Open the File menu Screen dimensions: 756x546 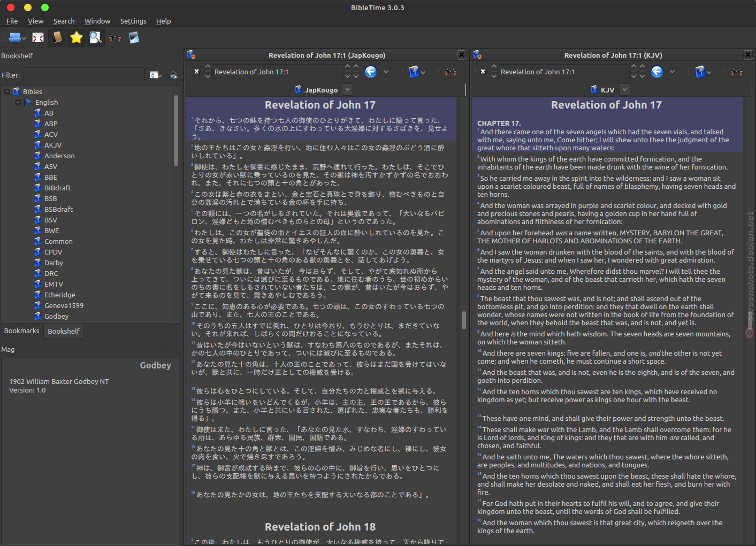click(12, 21)
